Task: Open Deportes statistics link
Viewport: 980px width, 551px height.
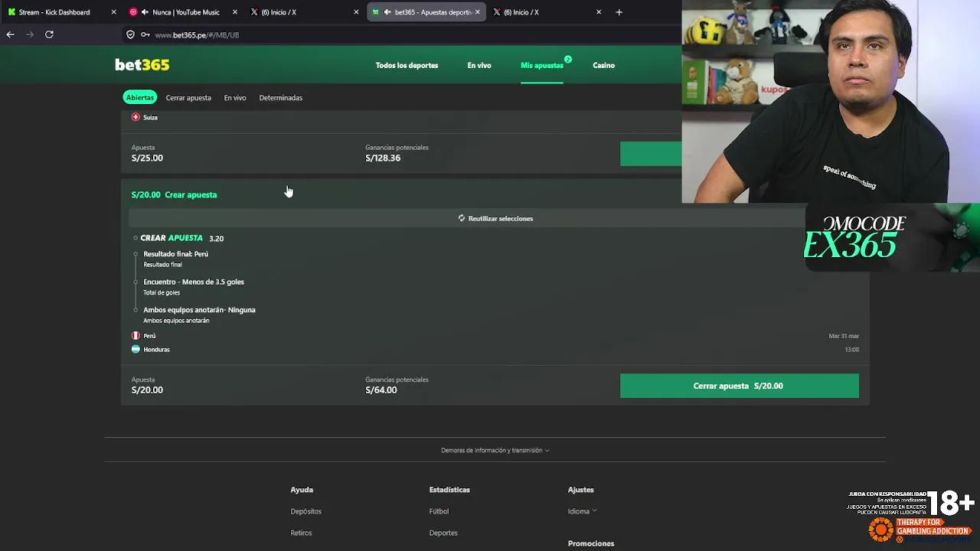Action: coord(443,533)
